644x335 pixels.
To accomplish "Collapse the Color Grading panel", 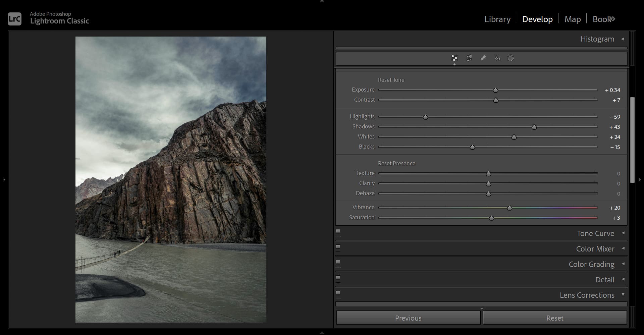I will (x=623, y=264).
